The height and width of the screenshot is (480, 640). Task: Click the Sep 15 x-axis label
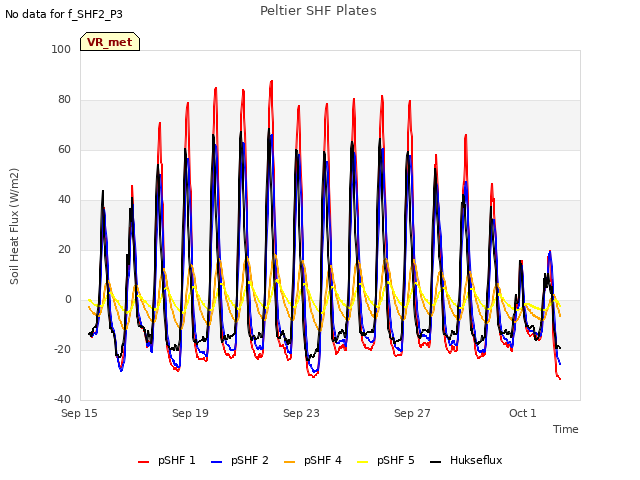[79, 413]
